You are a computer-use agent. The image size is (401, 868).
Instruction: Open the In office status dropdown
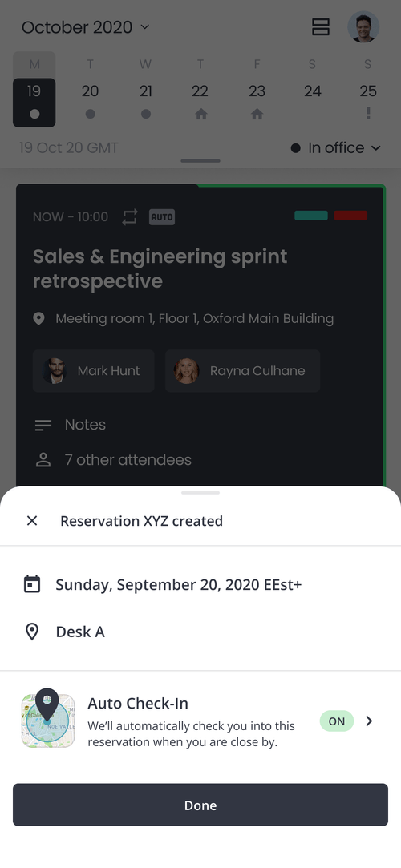[336, 147]
